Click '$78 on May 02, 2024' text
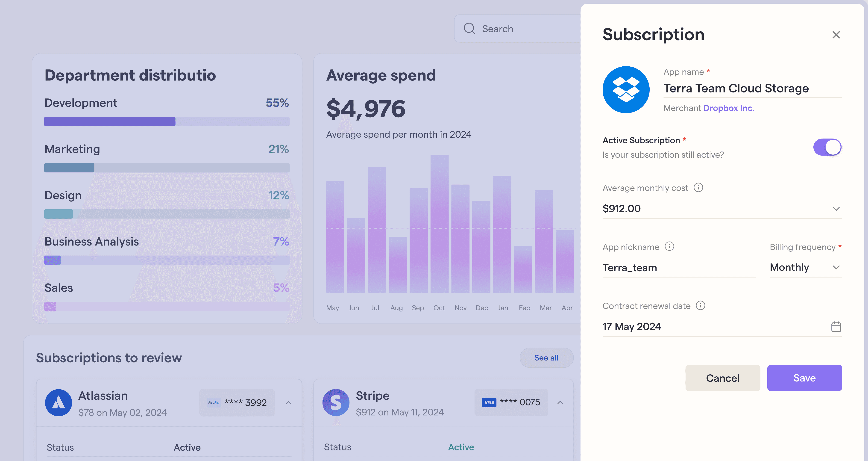Viewport: 868px width, 461px height. (x=122, y=412)
